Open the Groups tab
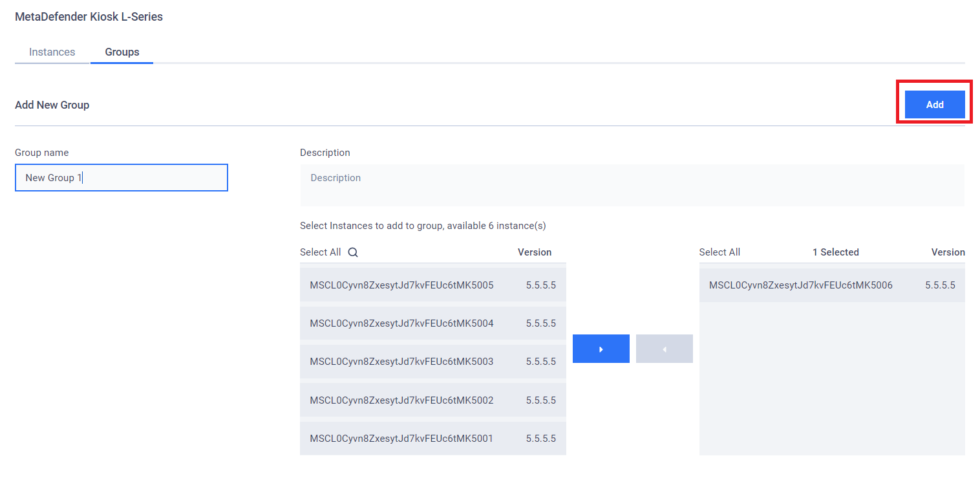The image size is (980, 491). tap(122, 52)
